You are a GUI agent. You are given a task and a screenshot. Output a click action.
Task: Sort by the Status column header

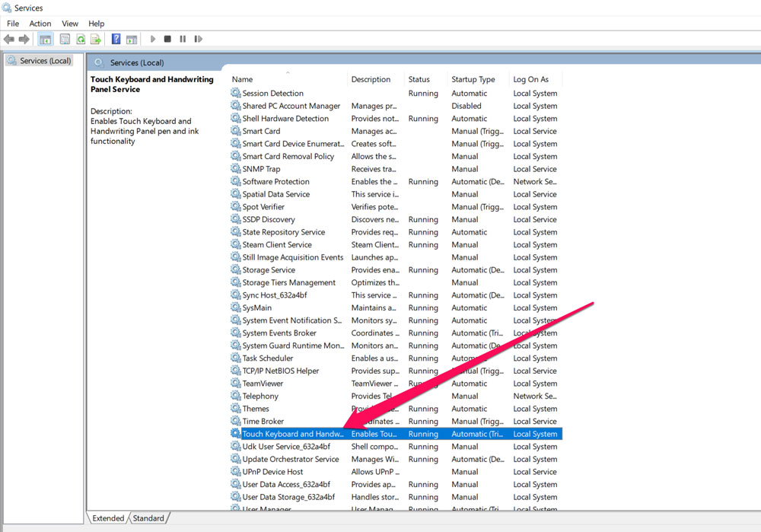coord(426,79)
